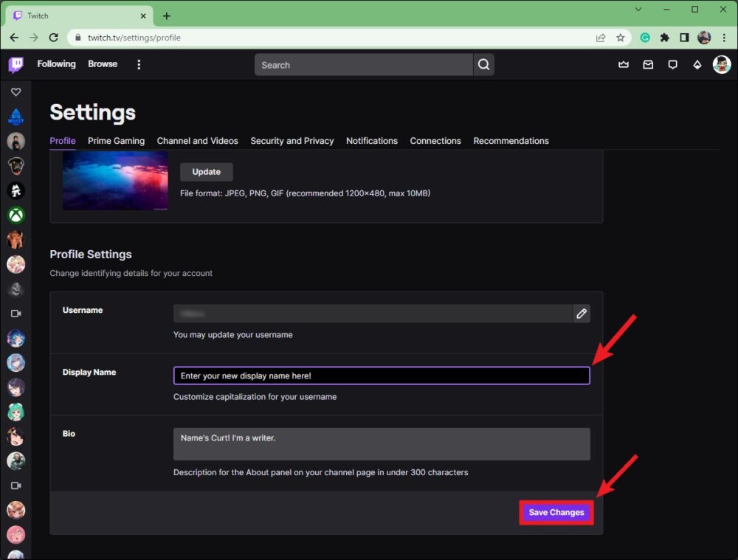
Task: Click the Update banner button
Action: click(206, 172)
